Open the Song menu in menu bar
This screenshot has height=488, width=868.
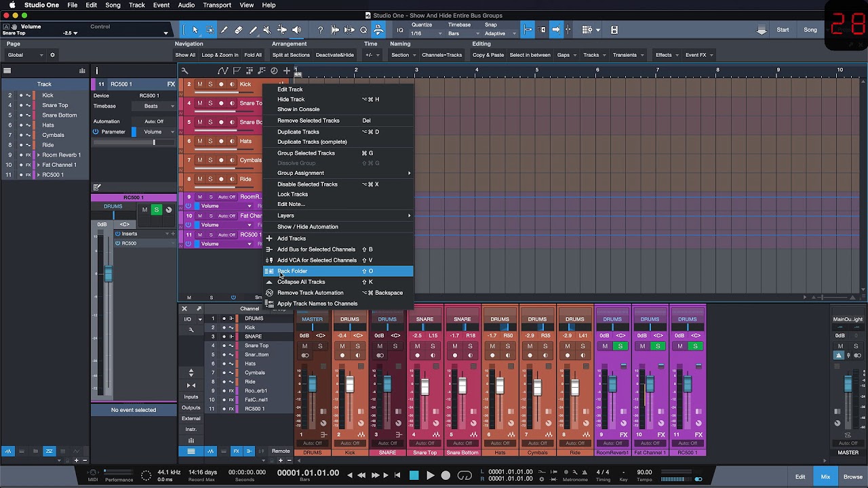[113, 5]
